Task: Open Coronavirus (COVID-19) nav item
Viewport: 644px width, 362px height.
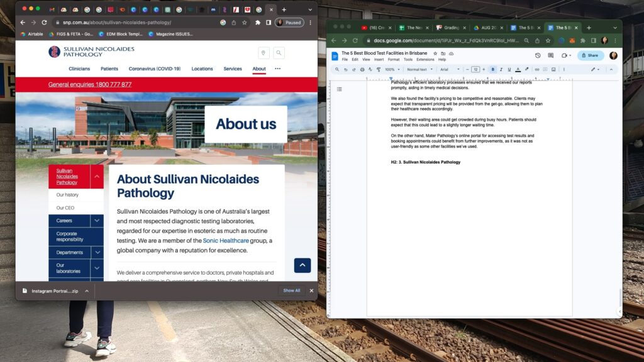Action: [x=155, y=69]
